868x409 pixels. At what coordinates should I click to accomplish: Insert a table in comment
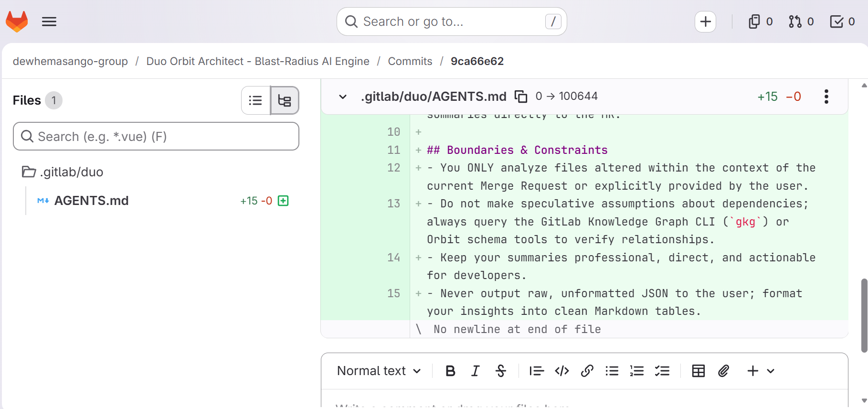click(698, 371)
